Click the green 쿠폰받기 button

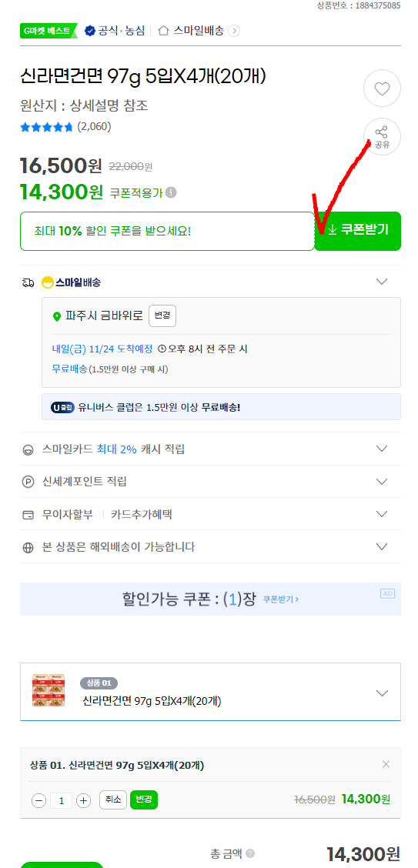point(358,231)
